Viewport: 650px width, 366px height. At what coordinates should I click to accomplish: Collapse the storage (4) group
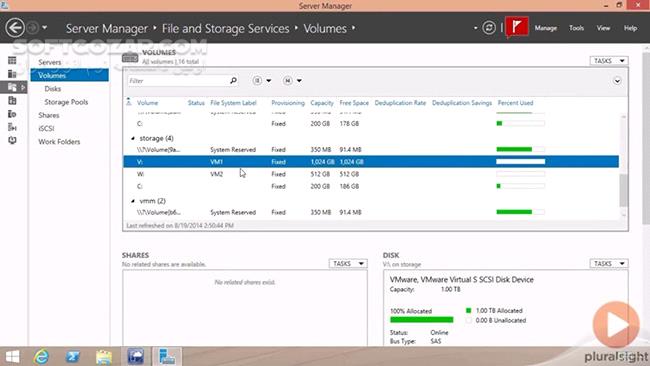pyautogui.click(x=133, y=138)
